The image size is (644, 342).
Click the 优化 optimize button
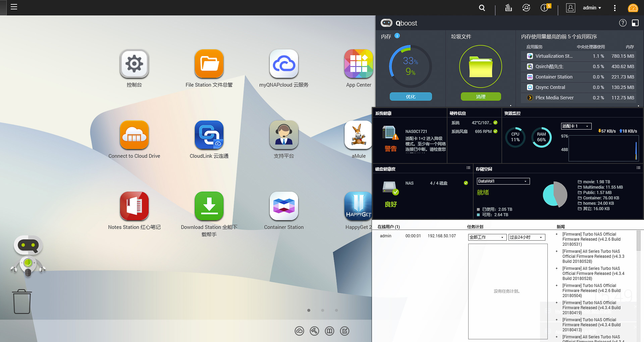click(411, 97)
